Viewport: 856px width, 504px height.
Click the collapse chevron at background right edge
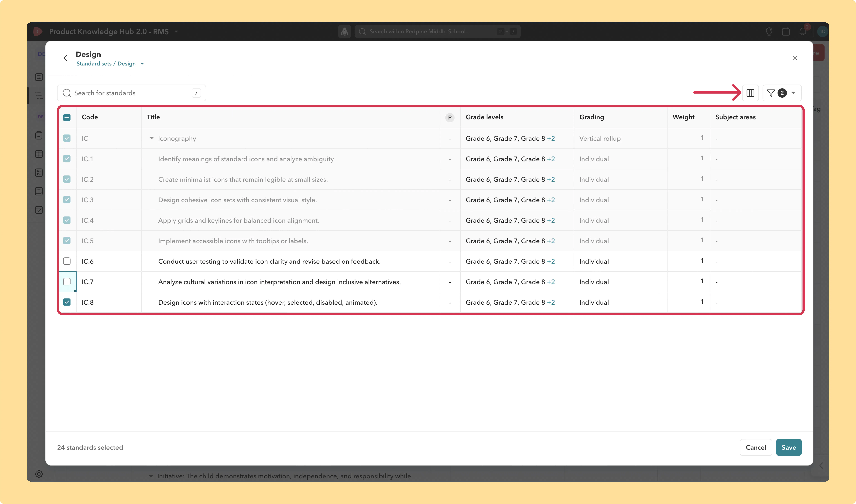tap(821, 466)
